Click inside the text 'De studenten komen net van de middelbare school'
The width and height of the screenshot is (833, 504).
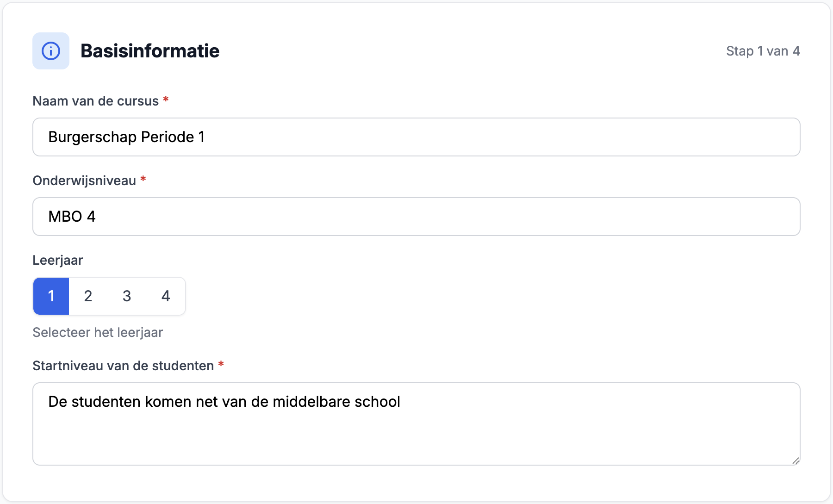224,402
